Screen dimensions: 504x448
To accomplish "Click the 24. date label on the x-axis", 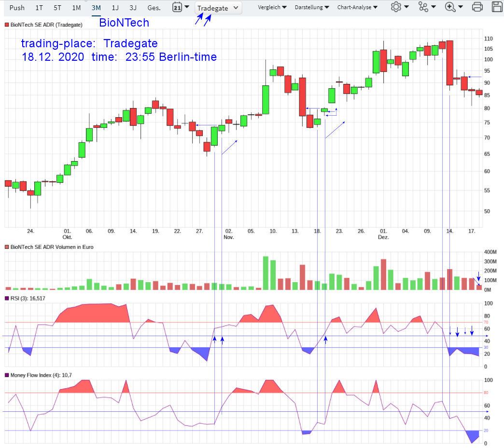I will pyautogui.click(x=30, y=231).
